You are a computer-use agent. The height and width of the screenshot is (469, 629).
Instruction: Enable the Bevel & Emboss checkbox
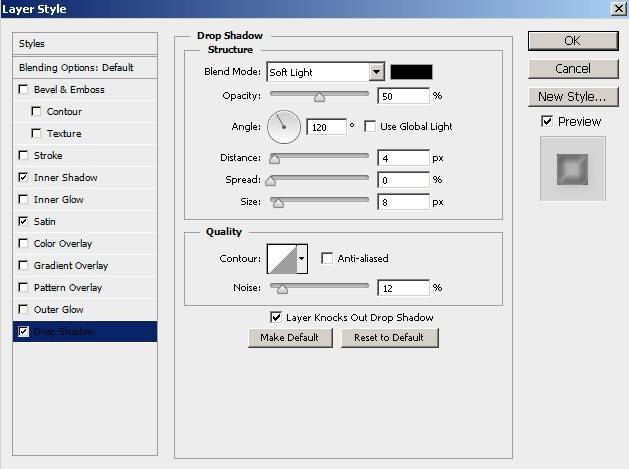(x=23, y=89)
